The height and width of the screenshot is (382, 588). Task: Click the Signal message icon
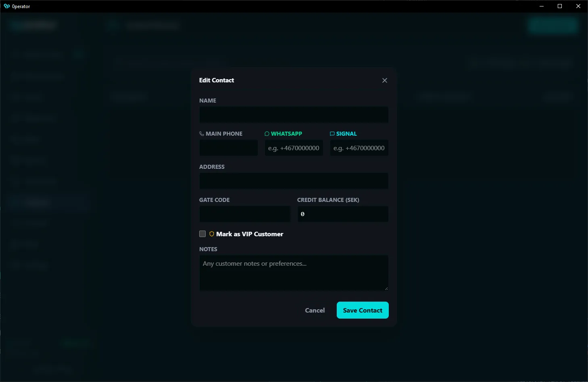point(332,134)
